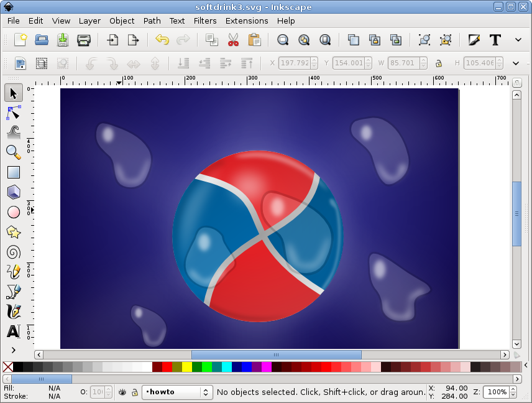Screen dimensions: 532x403
Task: Select the Node editing tool
Action: pos(14,113)
